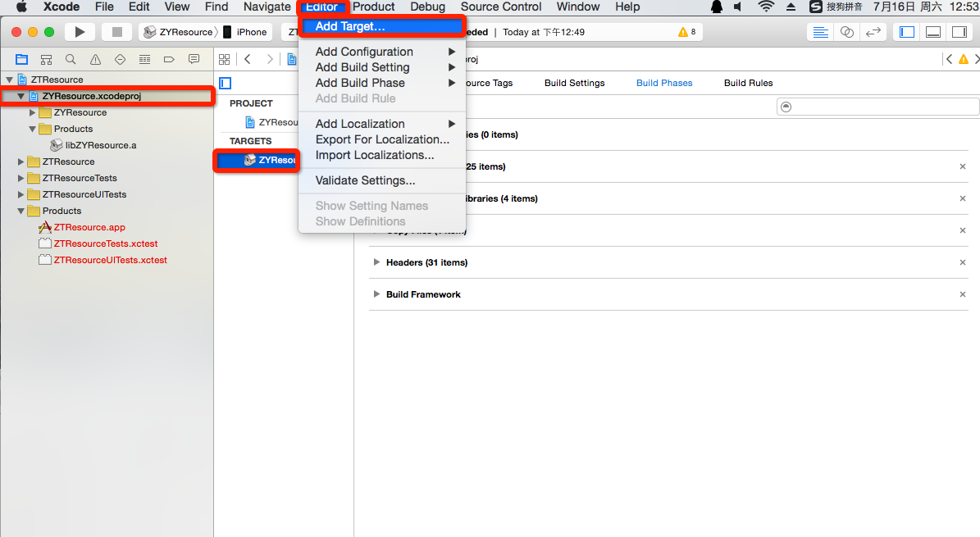Open the Breakpoint navigator icon

169,59
